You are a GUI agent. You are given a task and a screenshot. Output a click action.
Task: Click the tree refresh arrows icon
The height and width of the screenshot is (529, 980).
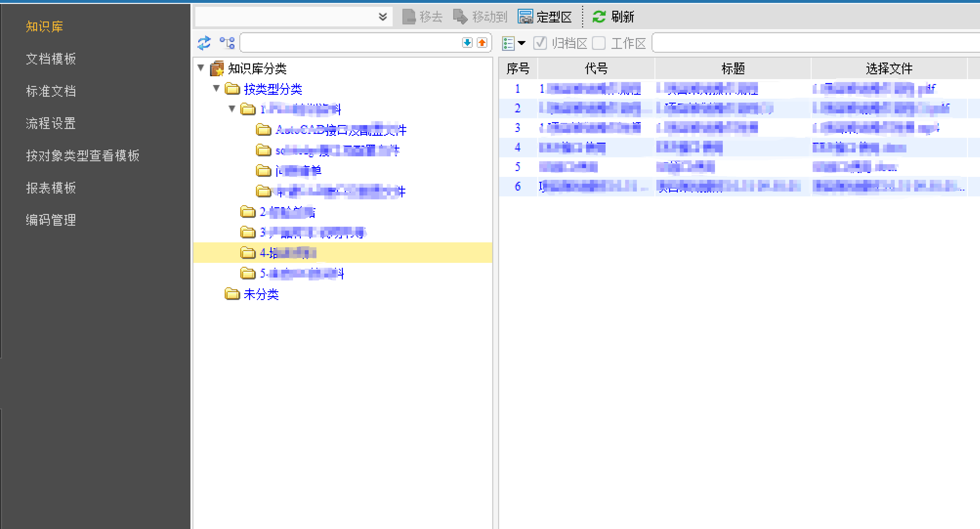[x=204, y=43]
